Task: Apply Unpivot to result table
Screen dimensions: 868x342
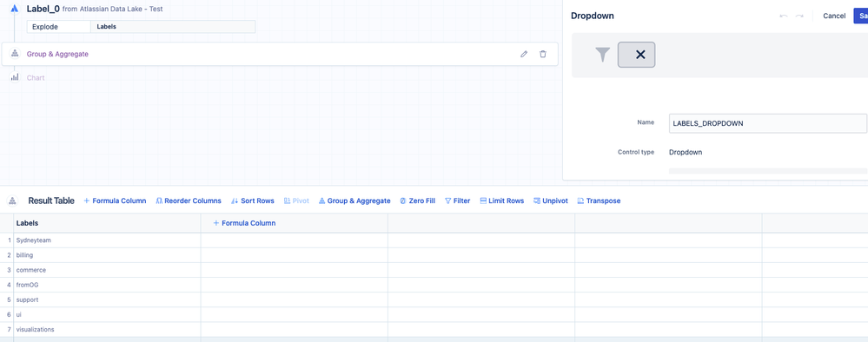Action: (x=550, y=201)
